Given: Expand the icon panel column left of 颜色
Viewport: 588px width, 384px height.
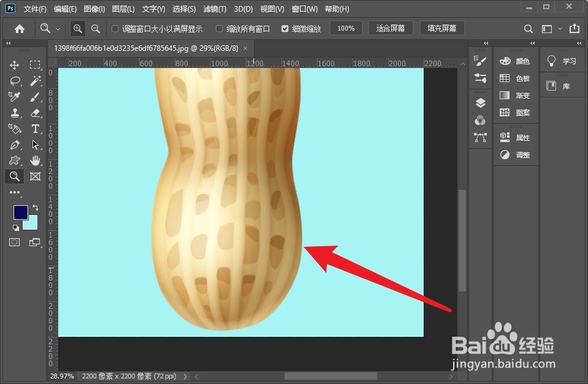Looking at the screenshot, I should pyautogui.click(x=486, y=43).
